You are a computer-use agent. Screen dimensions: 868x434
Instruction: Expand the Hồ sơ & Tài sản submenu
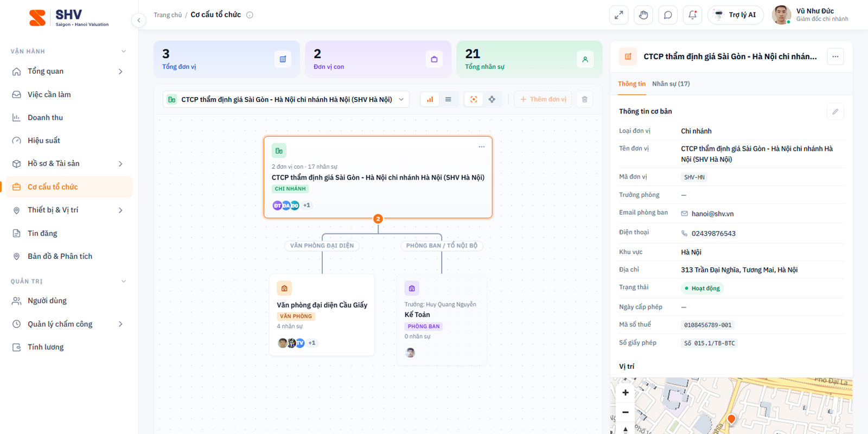120,164
